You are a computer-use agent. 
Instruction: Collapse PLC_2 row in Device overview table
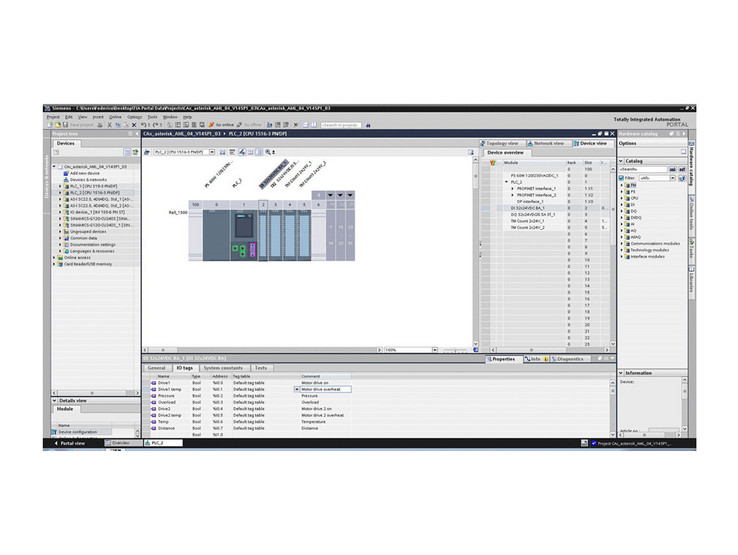coord(507,182)
